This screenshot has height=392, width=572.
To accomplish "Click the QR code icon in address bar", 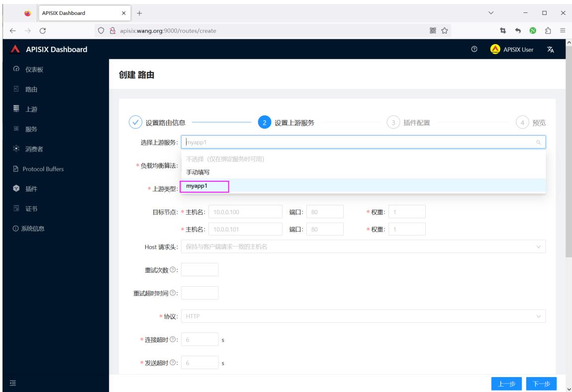I will tap(433, 31).
